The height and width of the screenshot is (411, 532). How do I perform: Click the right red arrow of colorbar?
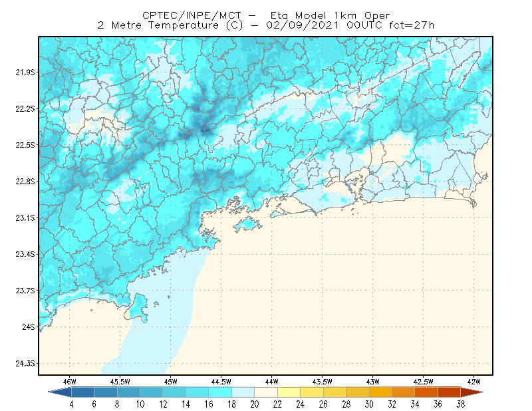coord(472,392)
